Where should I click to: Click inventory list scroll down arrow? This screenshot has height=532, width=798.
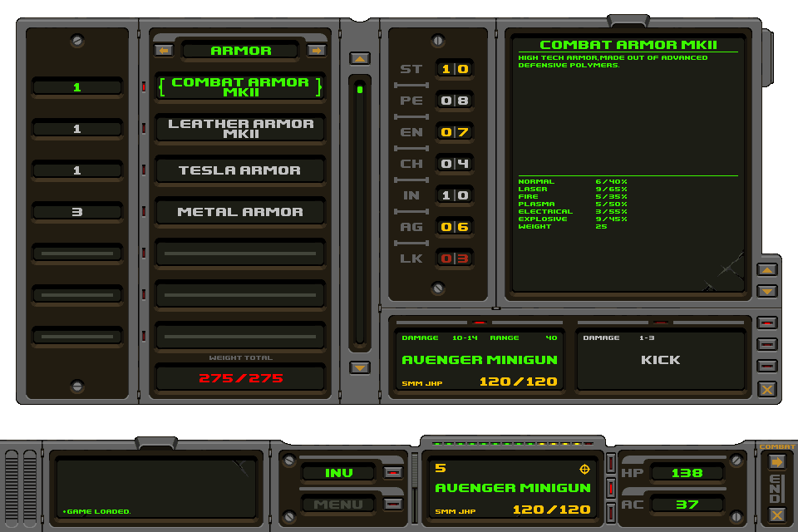360,367
